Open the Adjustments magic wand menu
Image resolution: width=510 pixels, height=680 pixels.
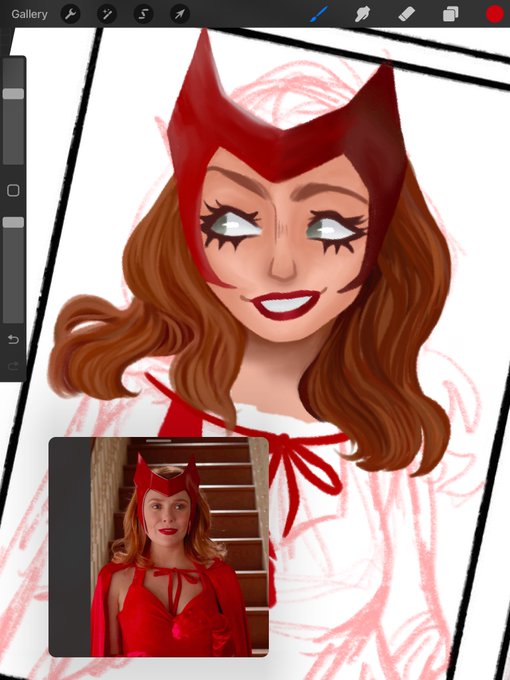(107, 14)
